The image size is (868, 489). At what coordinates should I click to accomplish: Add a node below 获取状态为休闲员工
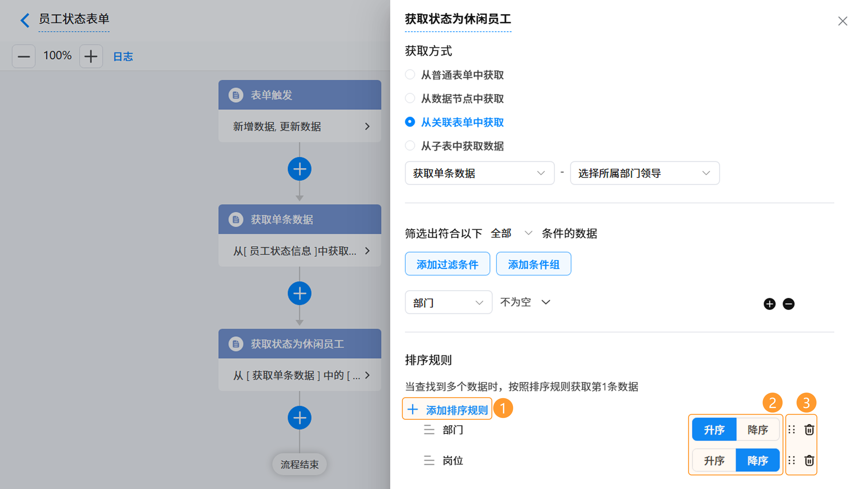coord(300,418)
